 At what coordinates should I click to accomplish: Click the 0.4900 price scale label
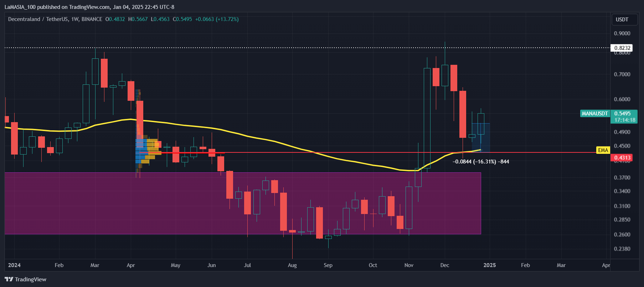click(x=622, y=132)
